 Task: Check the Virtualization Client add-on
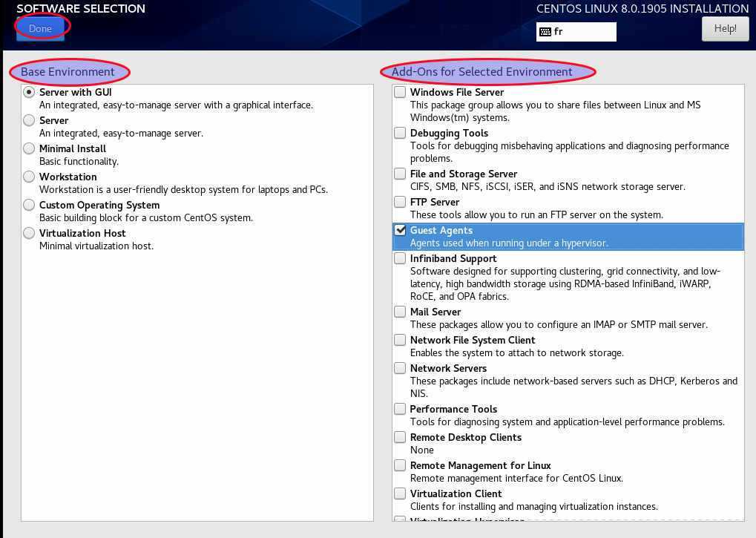click(x=401, y=494)
